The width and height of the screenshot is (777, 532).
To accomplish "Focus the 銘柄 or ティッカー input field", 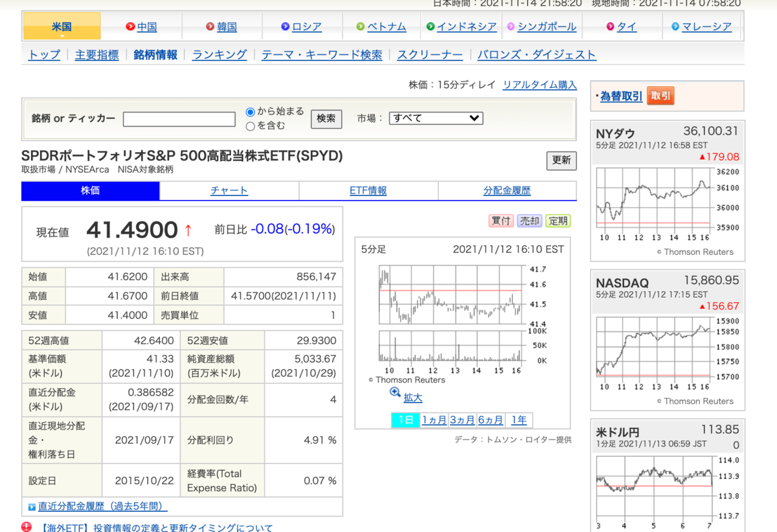I will point(179,119).
